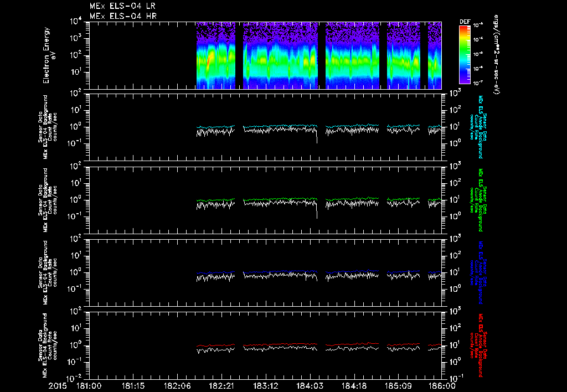
Task: Click the white trace dip in the cyan panel
Action: click(x=317, y=140)
